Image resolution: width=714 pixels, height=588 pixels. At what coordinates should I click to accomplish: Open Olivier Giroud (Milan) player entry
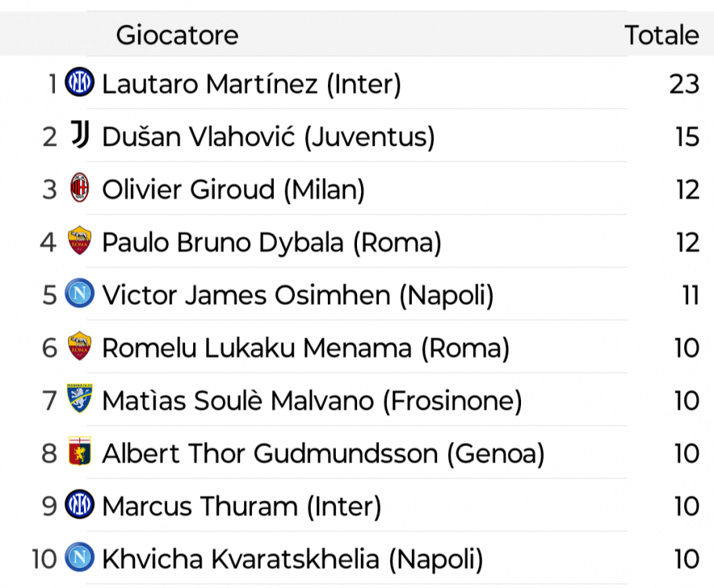tap(233, 190)
